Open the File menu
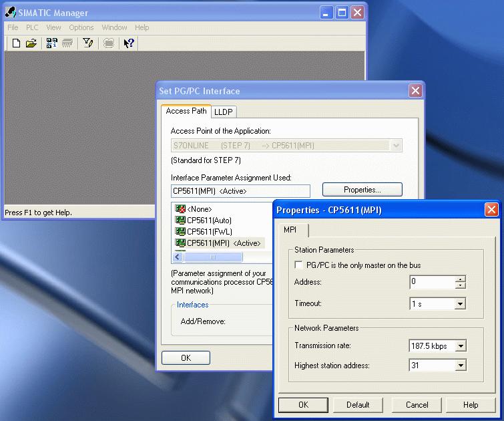 pos(13,27)
